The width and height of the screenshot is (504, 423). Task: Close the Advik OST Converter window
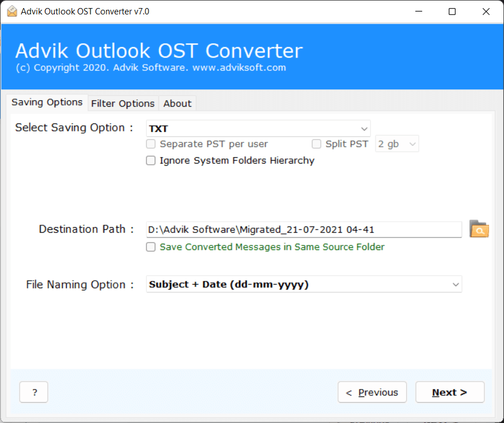pos(486,12)
